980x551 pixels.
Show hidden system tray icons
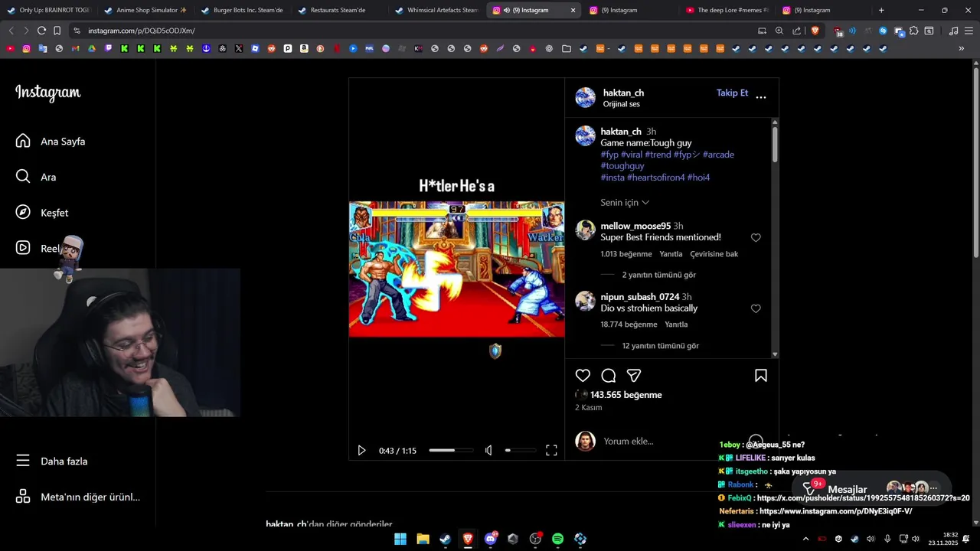pyautogui.click(x=805, y=539)
